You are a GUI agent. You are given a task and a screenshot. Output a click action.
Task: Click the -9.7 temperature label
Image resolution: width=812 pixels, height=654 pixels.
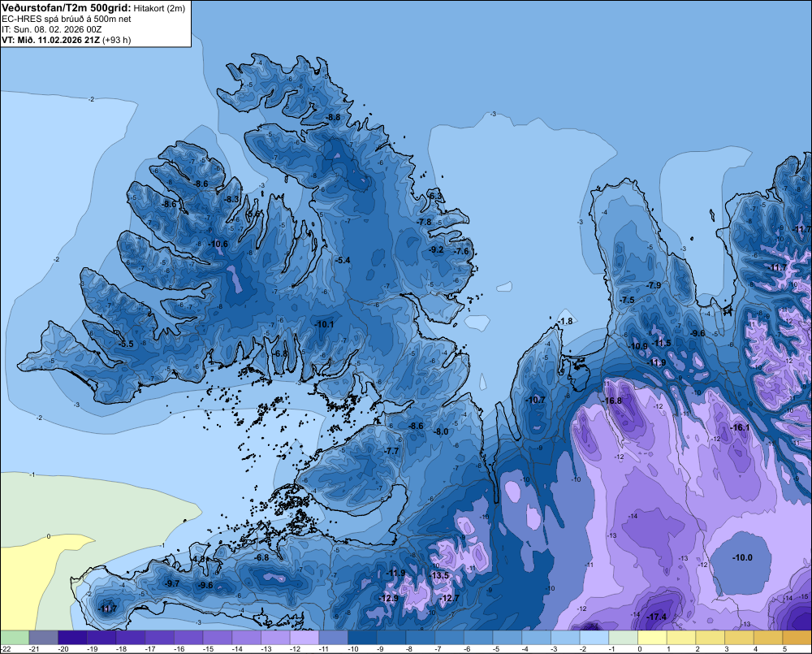(172, 583)
